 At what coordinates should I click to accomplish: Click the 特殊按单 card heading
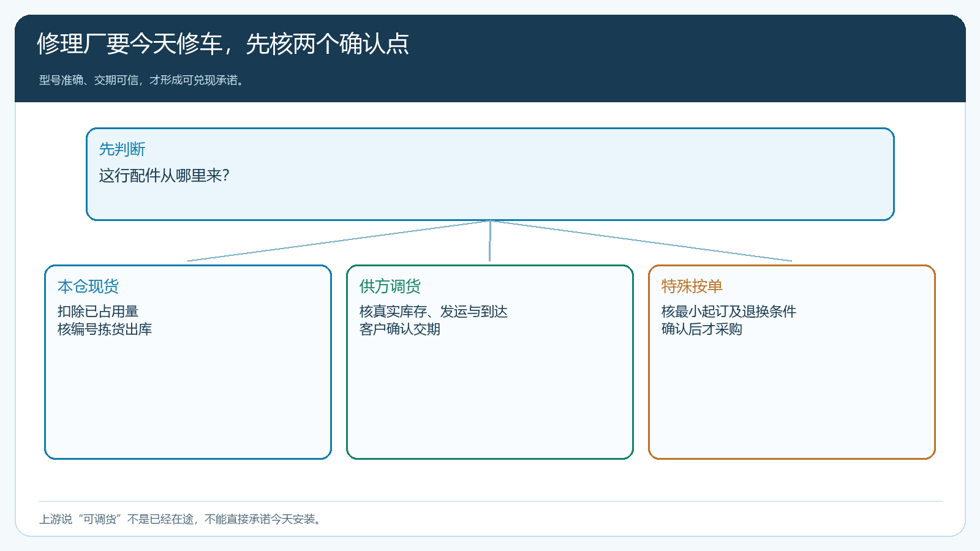[692, 287]
